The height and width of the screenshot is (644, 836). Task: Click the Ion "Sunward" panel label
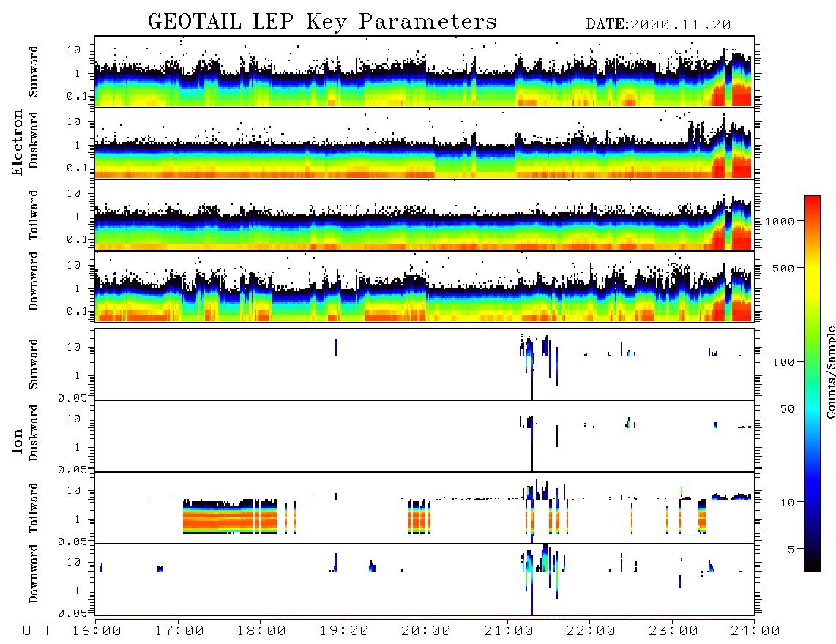tap(34, 364)
